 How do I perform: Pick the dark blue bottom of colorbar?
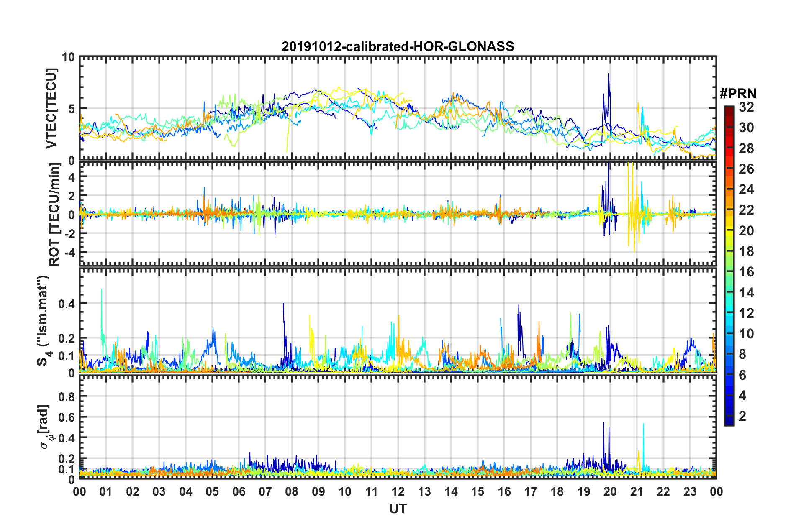(x=729, y=422)
